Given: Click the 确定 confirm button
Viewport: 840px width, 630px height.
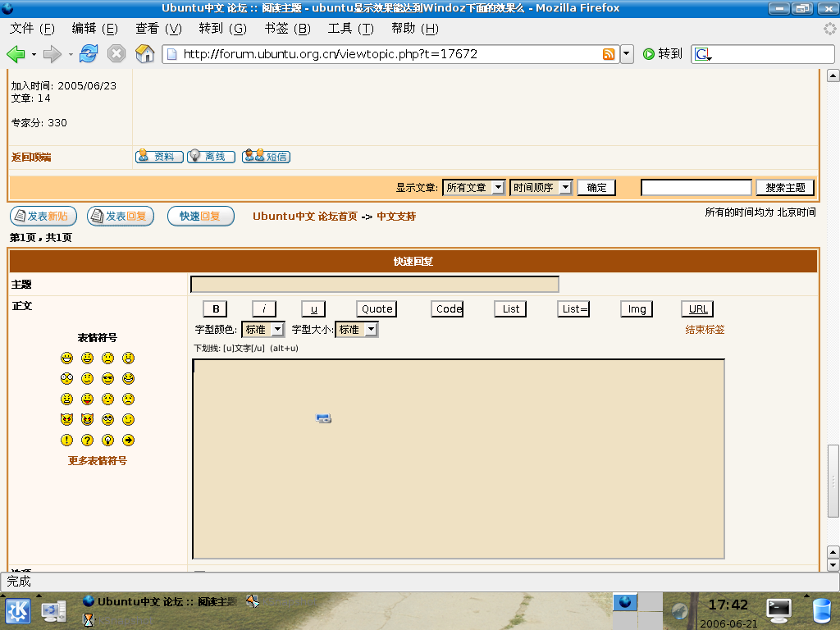Looking at the screenshot, I should [x=596, y=188].
